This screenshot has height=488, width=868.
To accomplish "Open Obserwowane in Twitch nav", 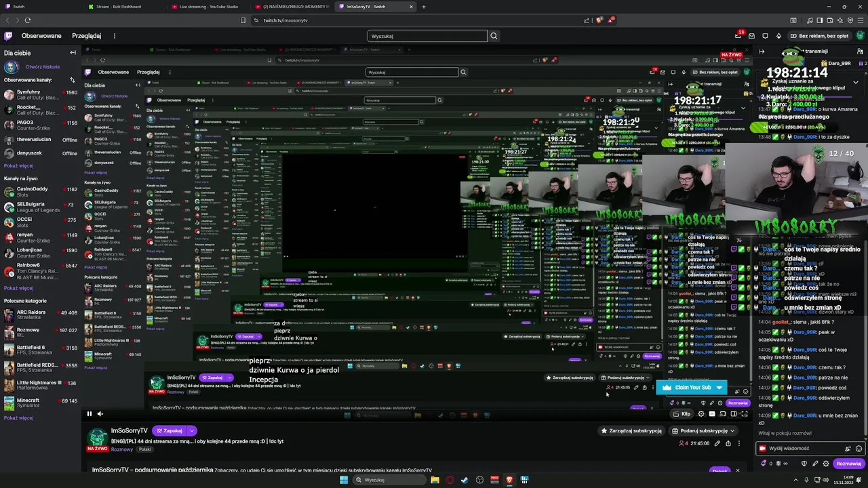I will 41,36.
